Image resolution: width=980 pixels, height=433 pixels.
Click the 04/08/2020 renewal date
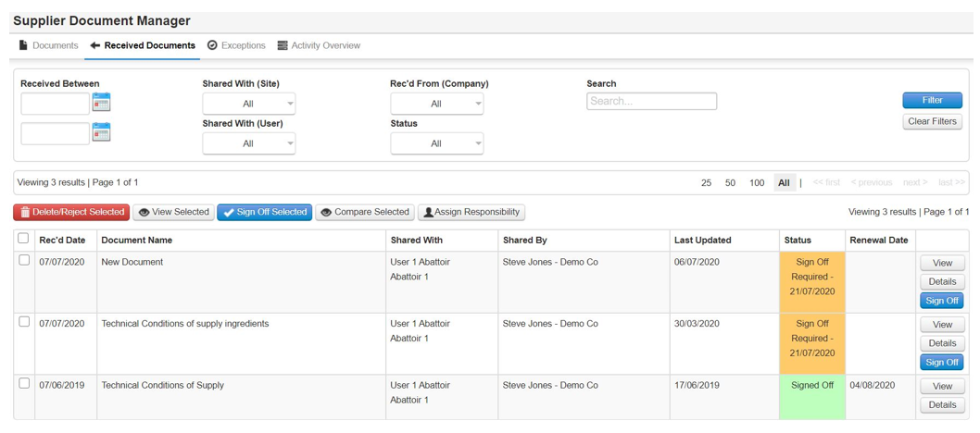(x=873, y=386)
